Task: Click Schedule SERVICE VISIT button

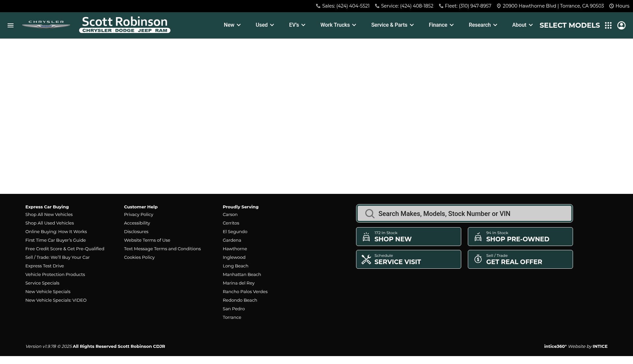Action: tap(408, 259)
